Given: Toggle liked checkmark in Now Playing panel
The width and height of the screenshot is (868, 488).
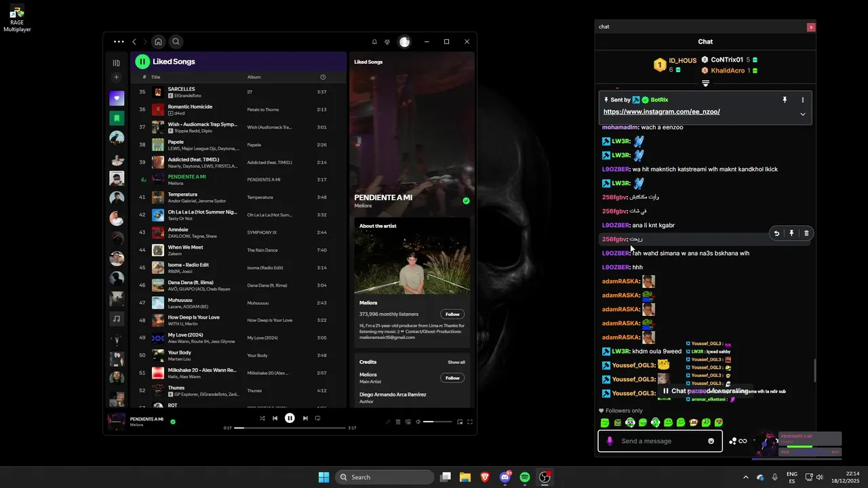Looking at the screenshot, I should 466,201.
